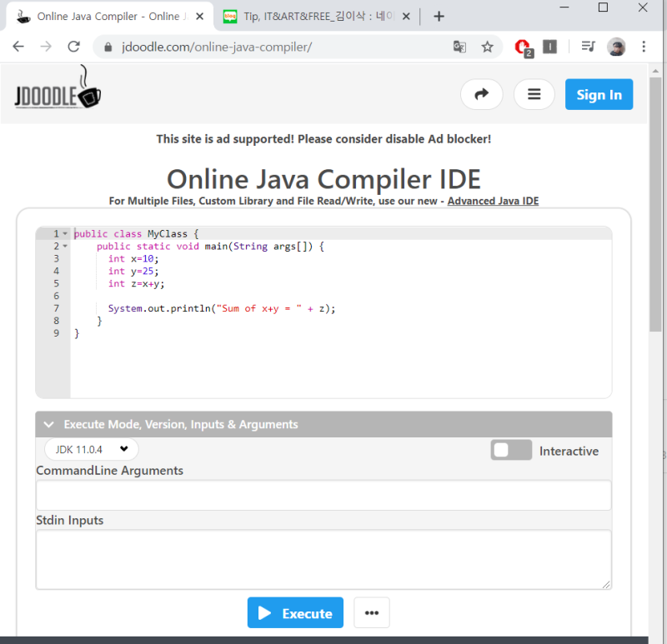This screenshot has height=644, width=667.
Task: Click code line "int x=10;"
Action: tap(133, 258)
